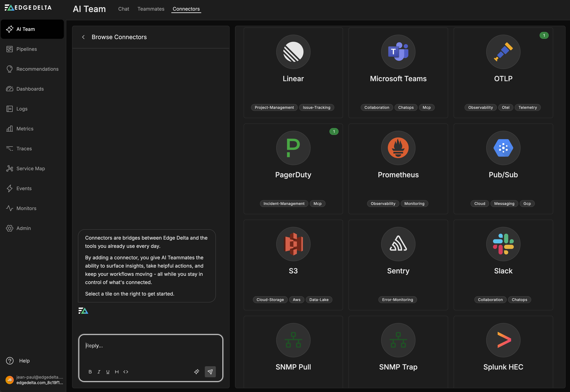The height and width of the screenshot is (392, 570).
Task: Toggle underline formatting in reply box
Action: (108, 372)
